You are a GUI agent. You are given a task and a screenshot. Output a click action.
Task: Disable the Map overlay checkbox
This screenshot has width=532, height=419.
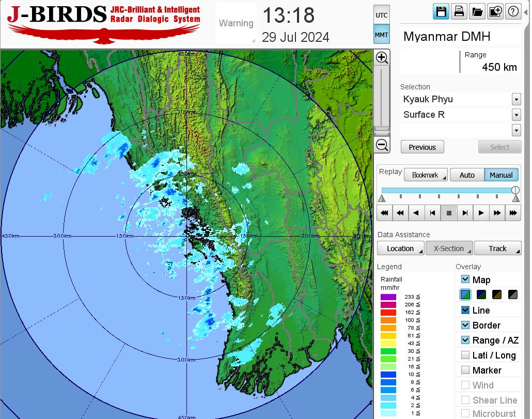(465, 280)
